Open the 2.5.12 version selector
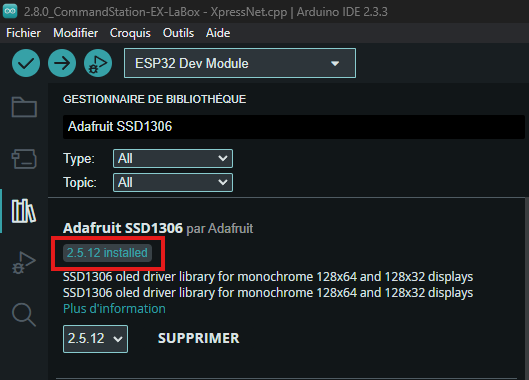Screen dimensions: 529x380 coord(95,338)
